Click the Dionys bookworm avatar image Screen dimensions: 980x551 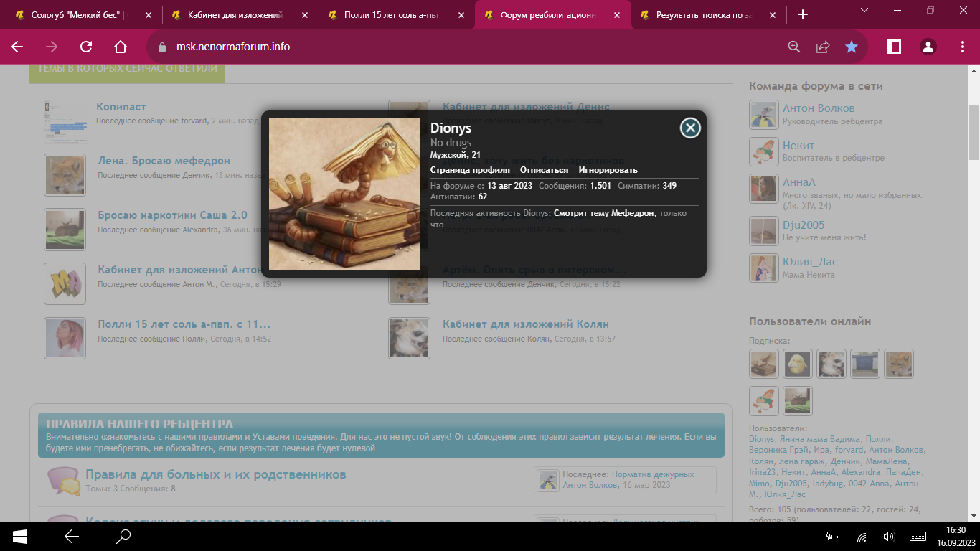click(x=344, y=194)
